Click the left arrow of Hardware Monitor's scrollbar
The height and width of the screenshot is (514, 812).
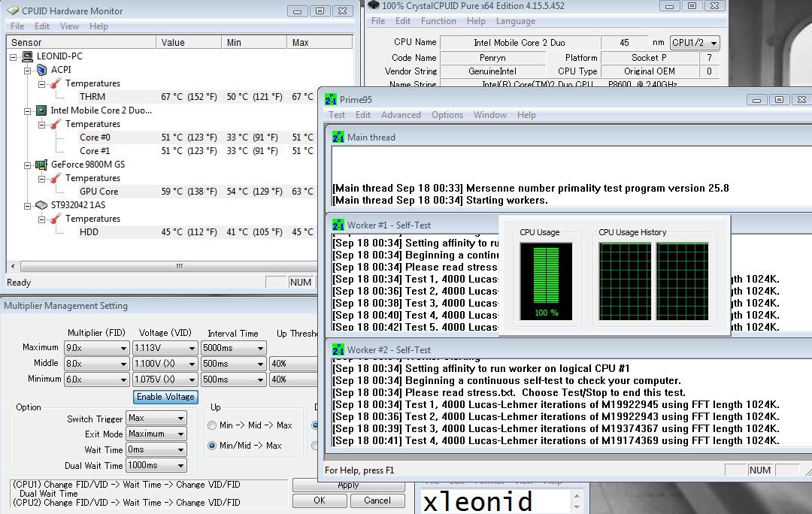click(13, 267)
